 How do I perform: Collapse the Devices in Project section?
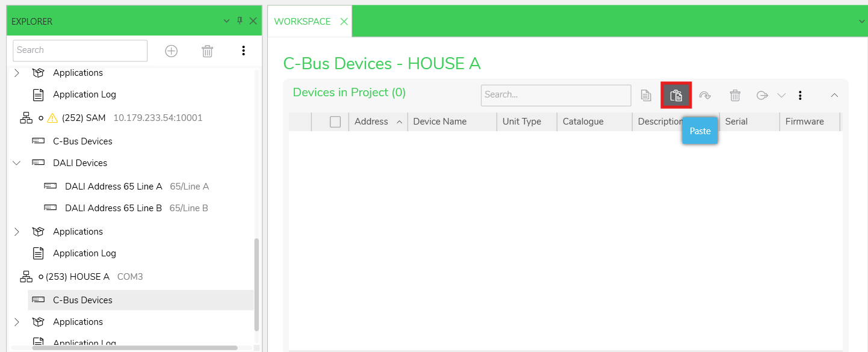[834, 95]
